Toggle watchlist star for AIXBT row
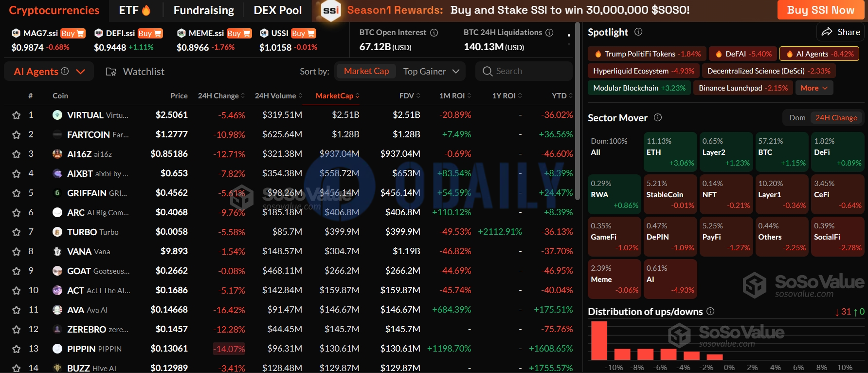 pyautogui.click(x=16, y=174)
